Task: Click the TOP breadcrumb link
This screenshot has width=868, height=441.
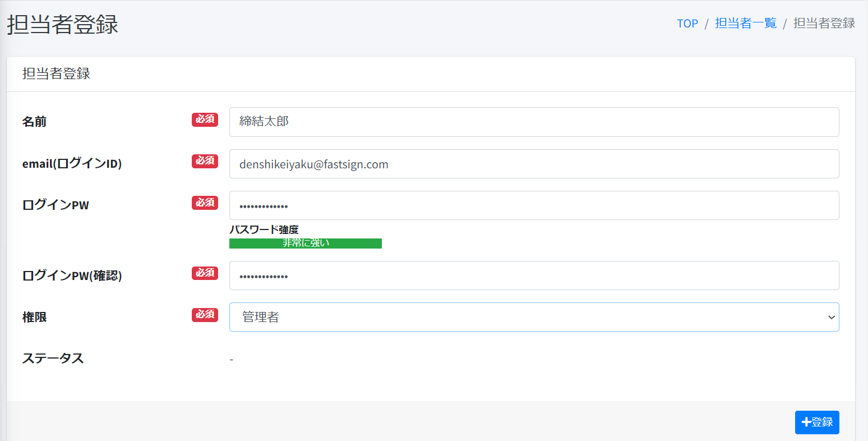Action: click(687, 24)
